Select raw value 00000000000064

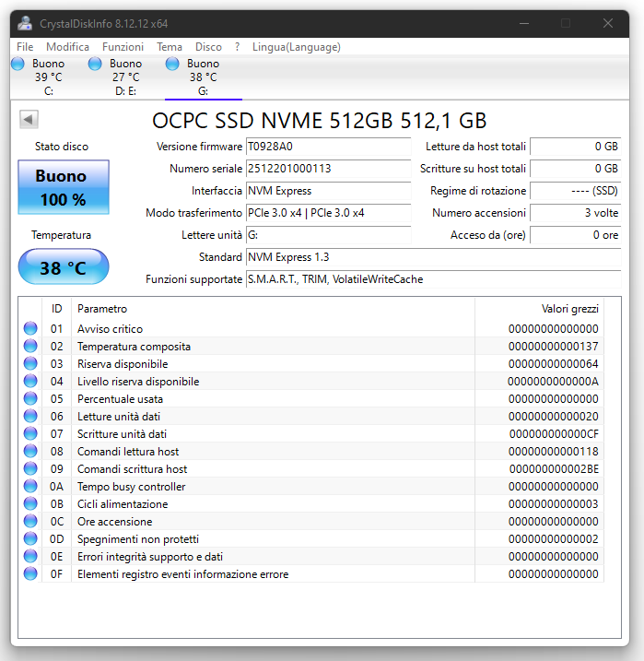[x=554, y=364]
